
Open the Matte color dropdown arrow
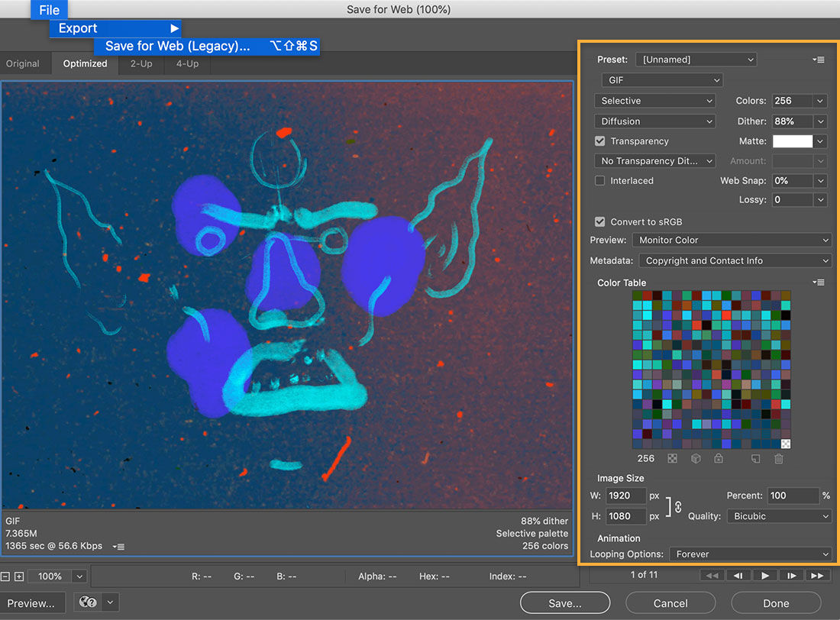coord(820,141)
